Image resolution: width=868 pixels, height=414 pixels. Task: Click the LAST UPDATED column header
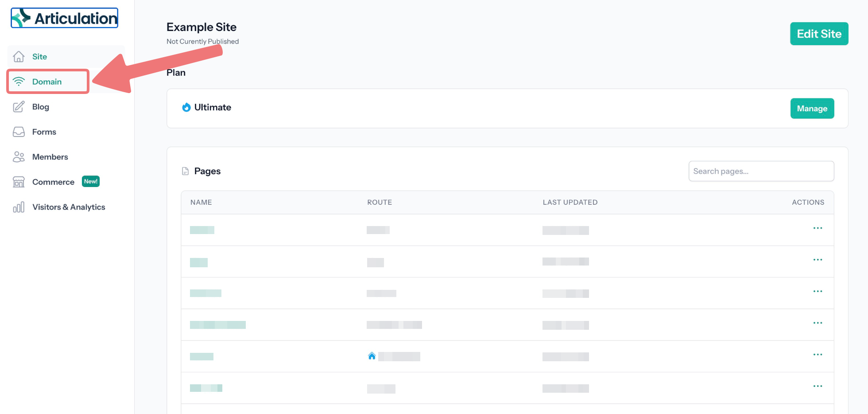coord(570,202)
